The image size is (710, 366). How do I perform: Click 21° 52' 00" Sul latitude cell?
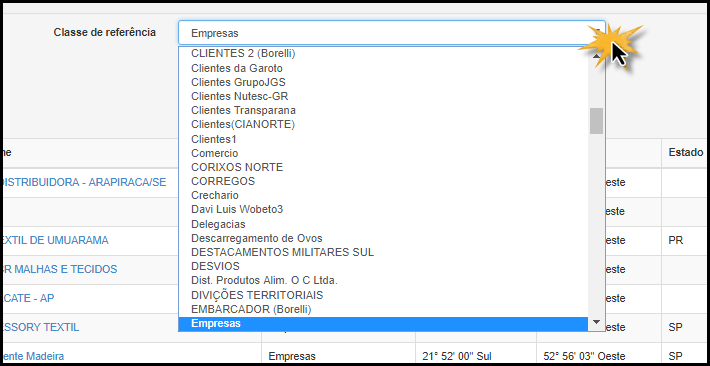456,356
